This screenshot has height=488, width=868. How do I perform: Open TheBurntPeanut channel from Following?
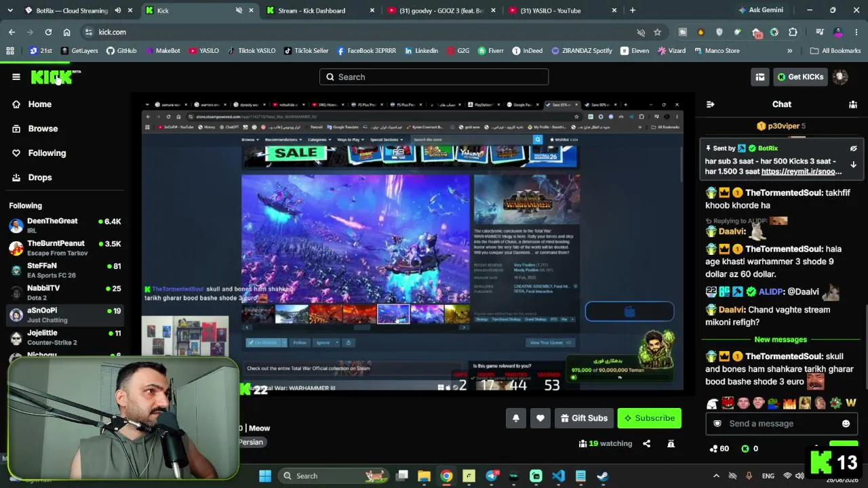pos(65,247)
